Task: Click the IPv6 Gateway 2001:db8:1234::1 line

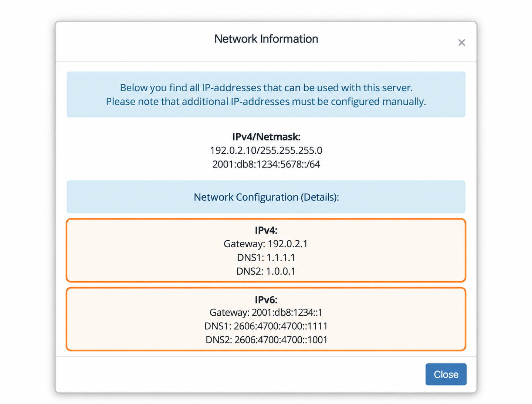Action: [x=266, y=312]
